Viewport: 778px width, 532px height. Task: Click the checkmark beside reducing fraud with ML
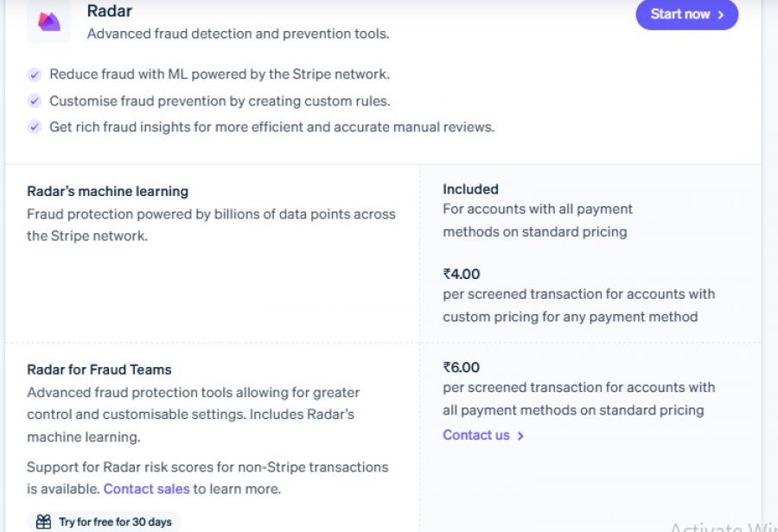35,75
